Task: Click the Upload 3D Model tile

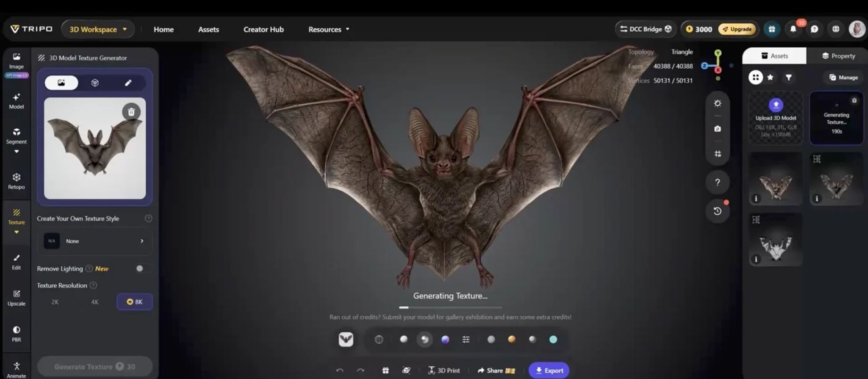Action: (776, 118)
